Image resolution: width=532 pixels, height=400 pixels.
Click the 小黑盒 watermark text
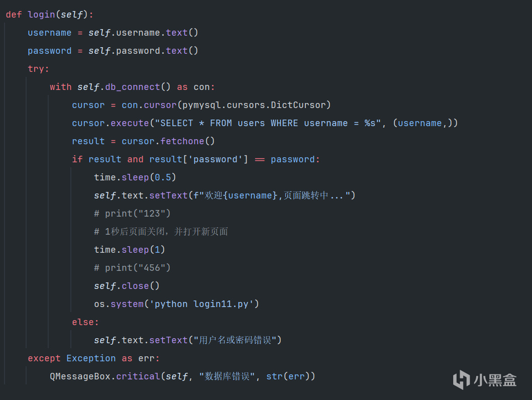coord(495,380)
